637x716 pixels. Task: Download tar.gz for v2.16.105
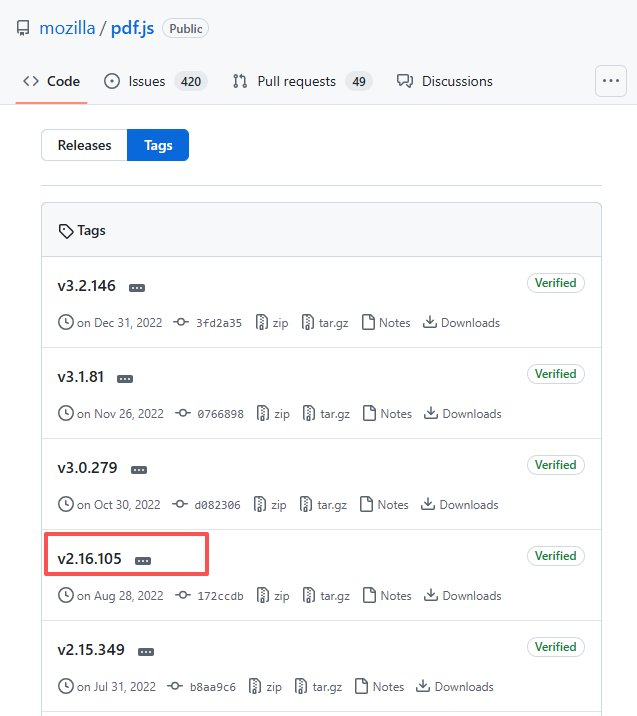[326, 595]
